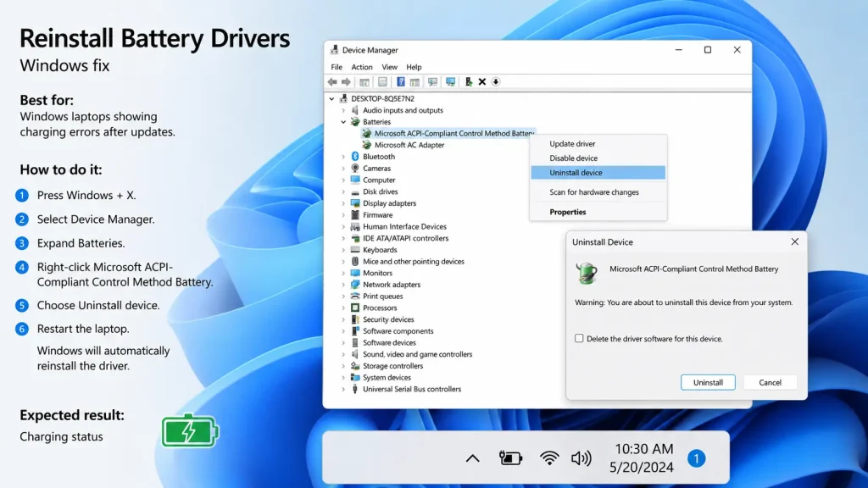Choose Update driver from context menu
The width and height of the screenshot is (868, 488).
(x=598, y=143)
